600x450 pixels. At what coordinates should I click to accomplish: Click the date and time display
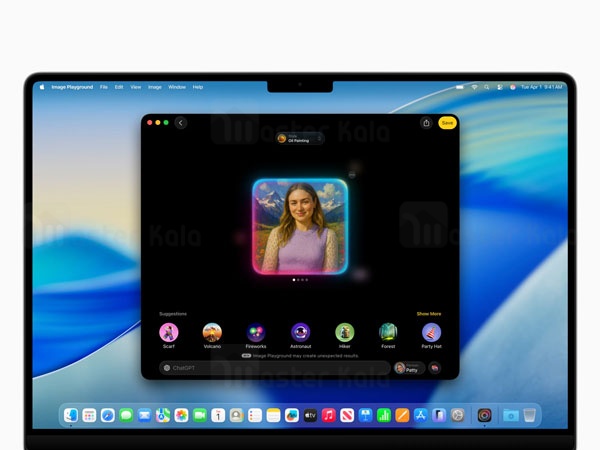[541, 87]
